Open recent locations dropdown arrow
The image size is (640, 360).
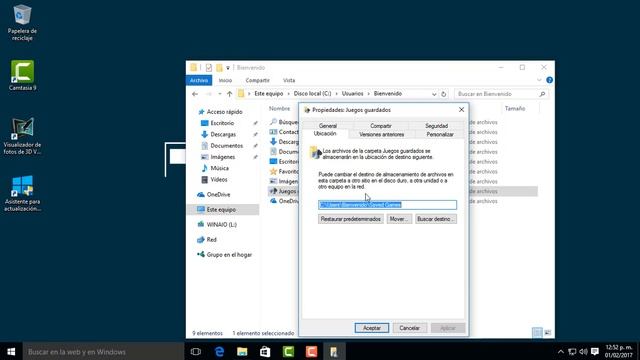pyautogui.click(x=220, y=94)
